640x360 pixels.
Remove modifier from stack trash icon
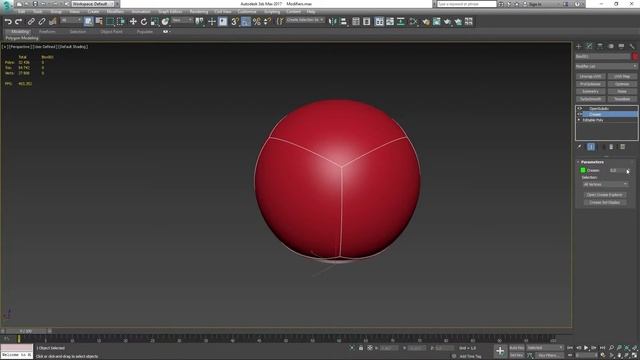[x=611, y=147]
